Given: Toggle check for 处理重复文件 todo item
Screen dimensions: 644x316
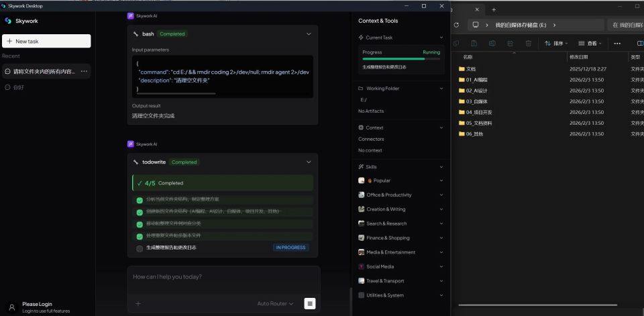Looking at the screenshot, I should (140, 236).
